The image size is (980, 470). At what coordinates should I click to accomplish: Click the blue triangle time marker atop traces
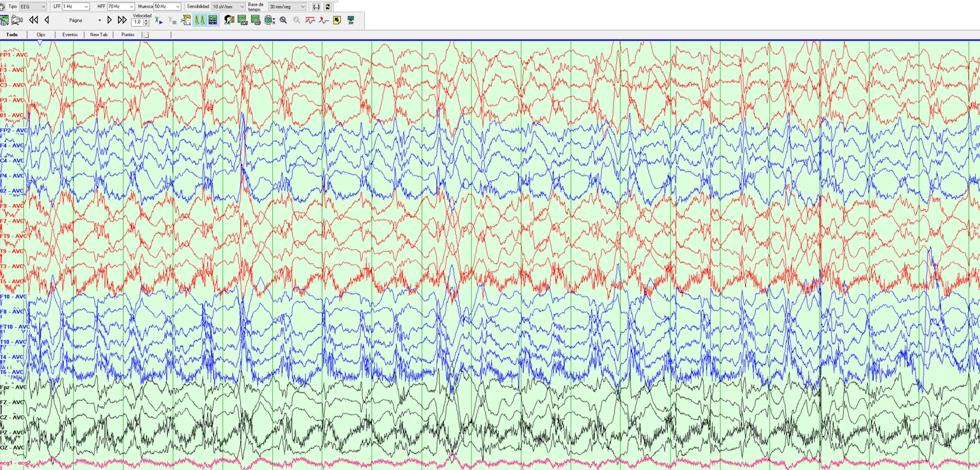pos(40,43)
